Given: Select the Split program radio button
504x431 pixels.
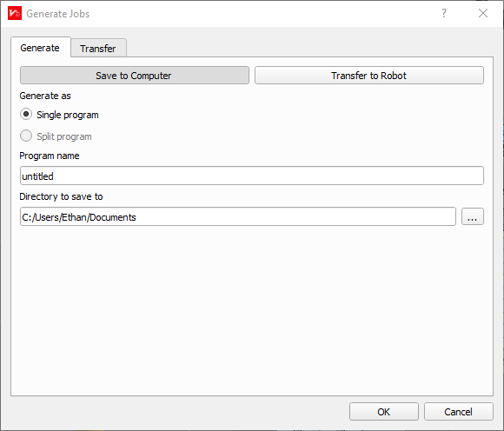Looking at the screenshot, I should click(26, 136).
